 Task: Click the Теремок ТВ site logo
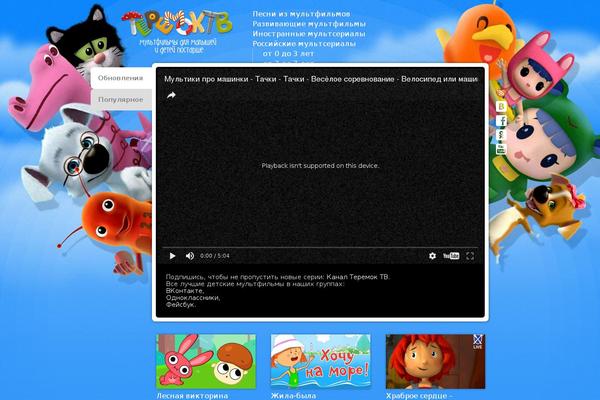[177, 31]
